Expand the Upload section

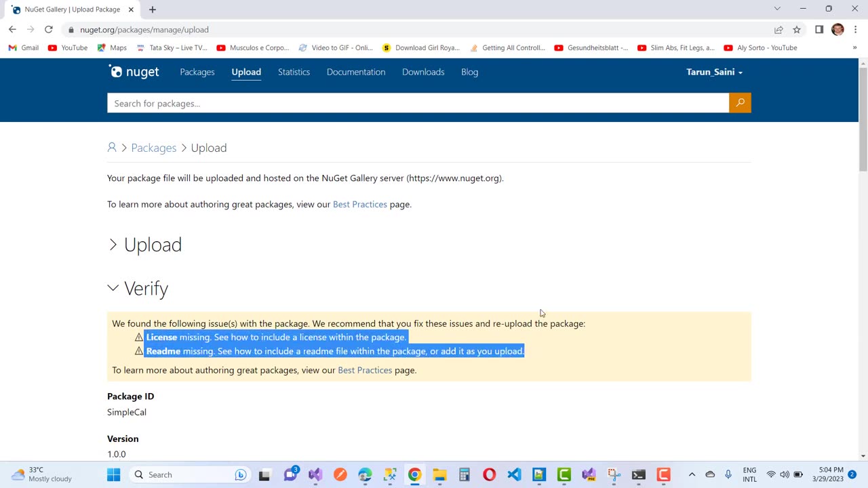[145, 245]
